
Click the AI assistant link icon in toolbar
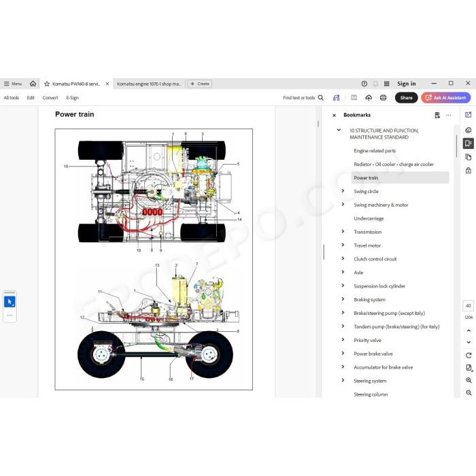[337, 98]
